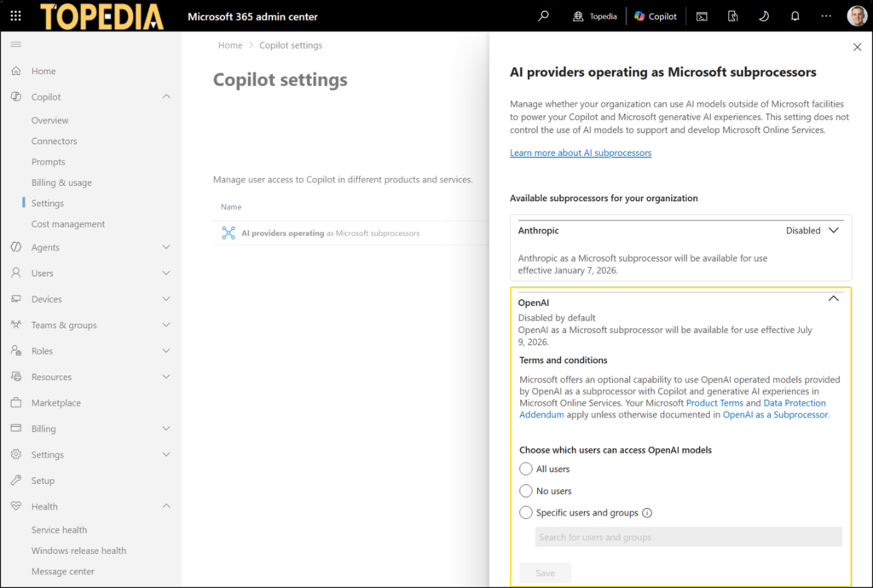The width and height of the screenshot is (873, 588).
Task: Open the more options ellipsis in header
Action: click(x=826, y=16)
